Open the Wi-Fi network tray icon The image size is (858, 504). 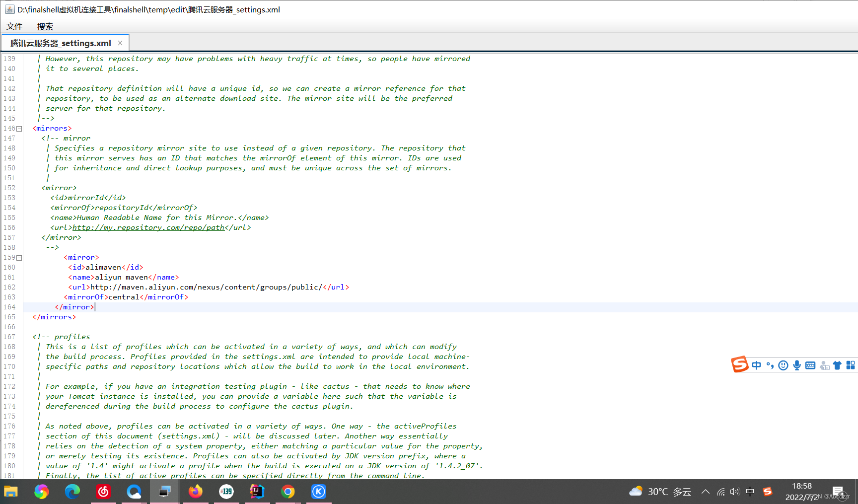pyautogui.click(x=720, y=492)
